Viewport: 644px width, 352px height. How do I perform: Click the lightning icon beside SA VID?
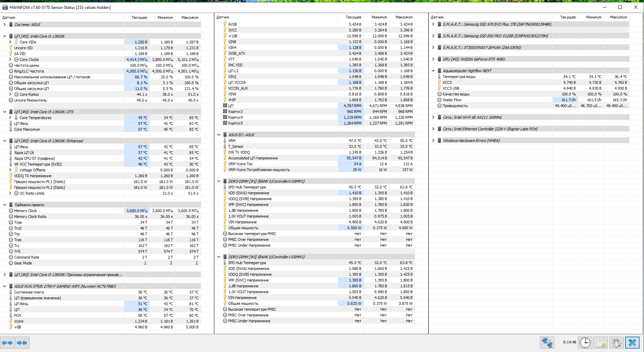11,54
